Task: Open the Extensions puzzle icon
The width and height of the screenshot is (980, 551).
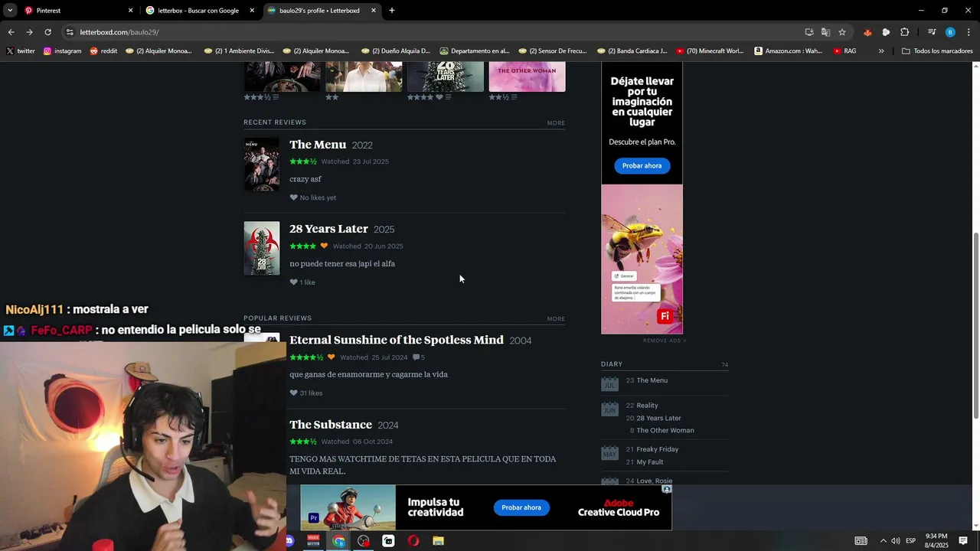Action: (905, 32)
